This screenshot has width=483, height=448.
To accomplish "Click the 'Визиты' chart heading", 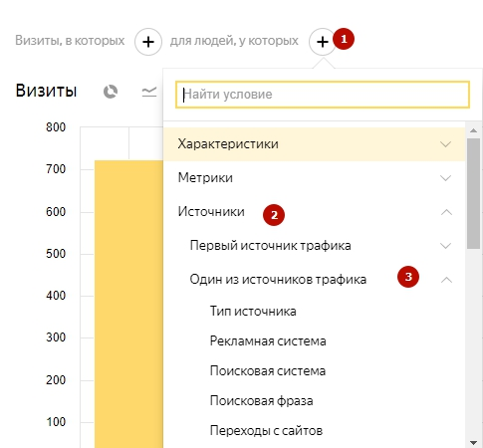I will [46, 91].
